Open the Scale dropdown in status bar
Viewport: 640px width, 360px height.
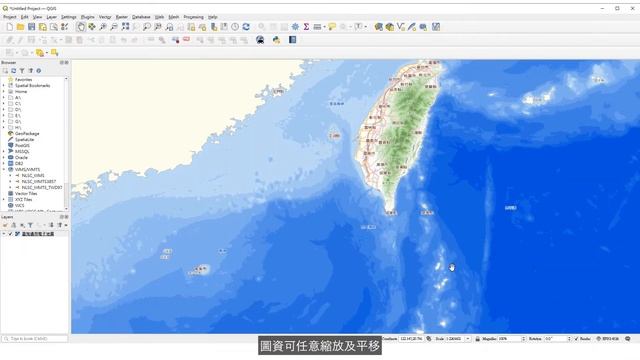coord(468,339)
